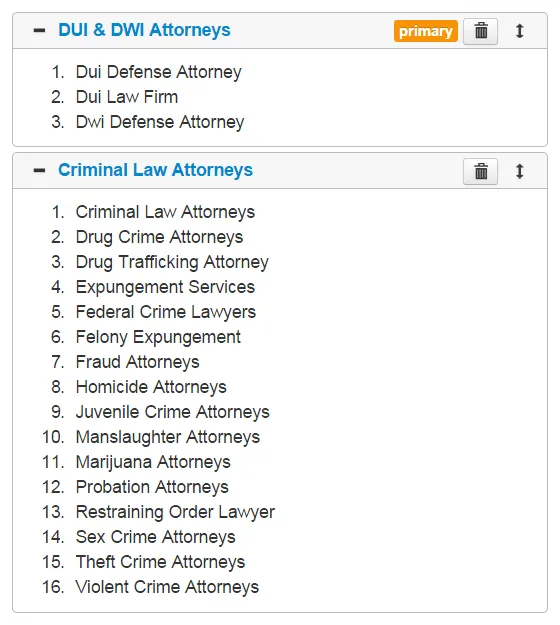Click the orange primary badge
Screen dimensions: 560x625
[x=426, y=31]
